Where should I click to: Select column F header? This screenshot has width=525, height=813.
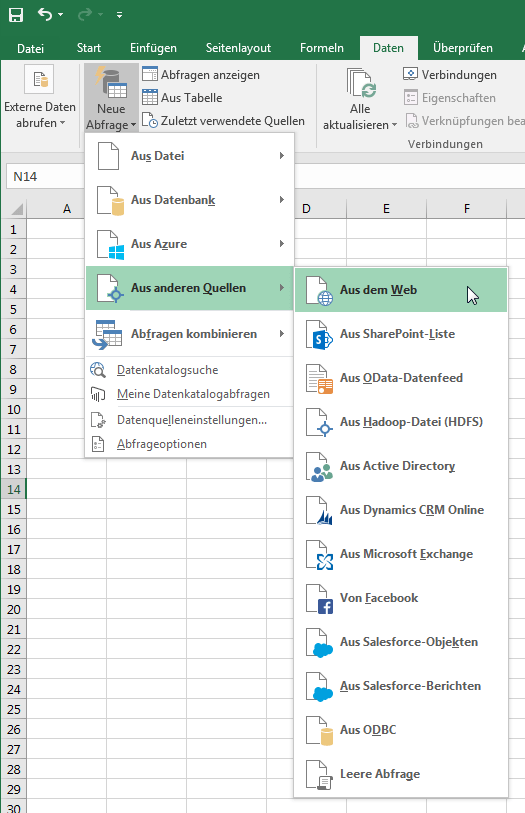[466, 209]
